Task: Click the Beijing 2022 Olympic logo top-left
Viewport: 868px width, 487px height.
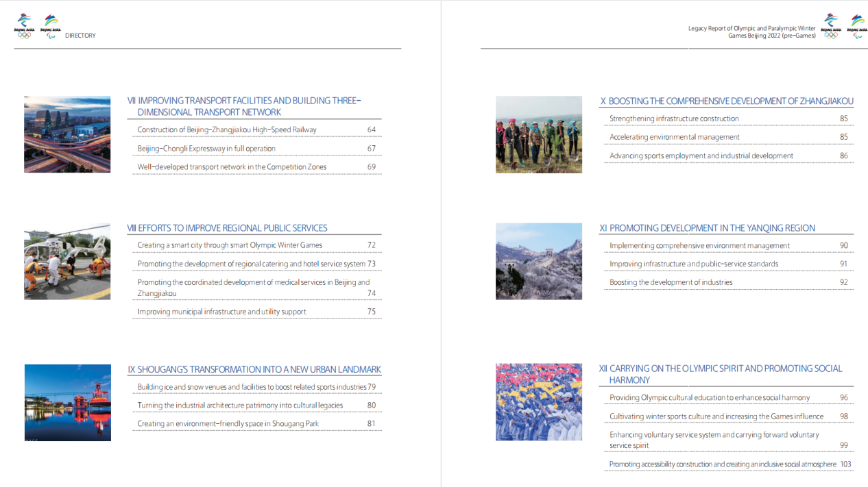Action: (24, 26)
